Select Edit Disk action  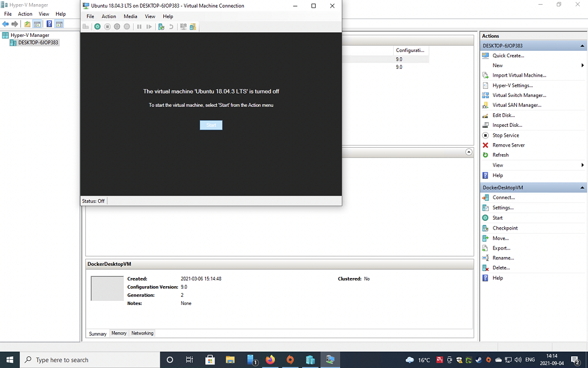503,115
